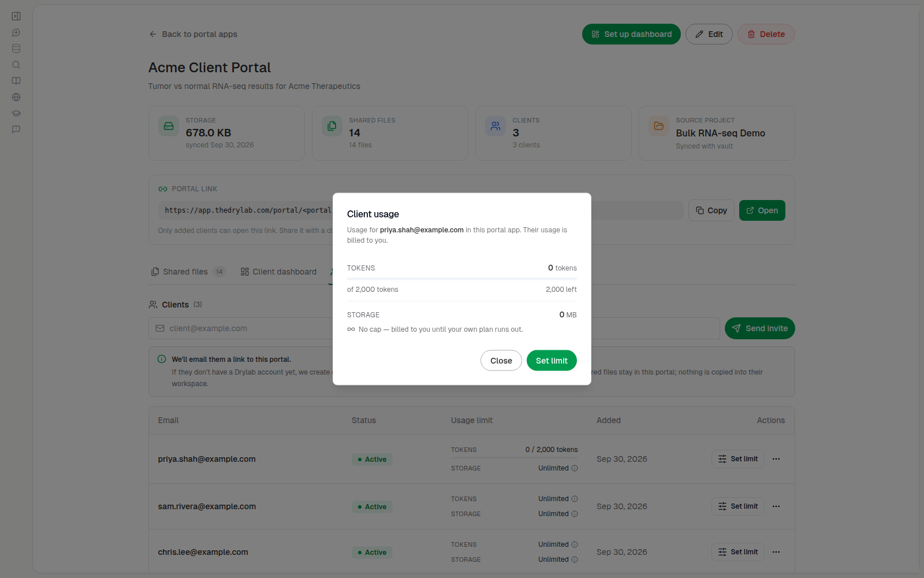
Task: Click the Usage limit column header
Action: pos(472,420)
